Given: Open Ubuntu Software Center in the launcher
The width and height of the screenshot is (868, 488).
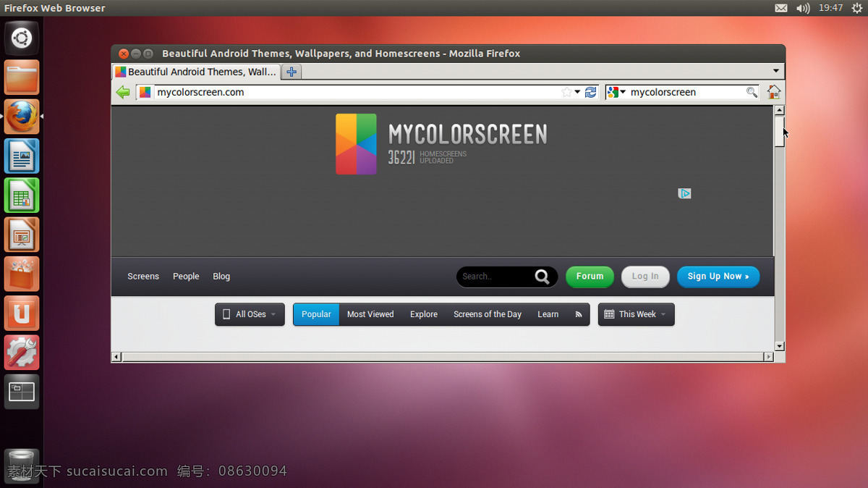Looking at the screenshot, I should (x=22, y=274).
